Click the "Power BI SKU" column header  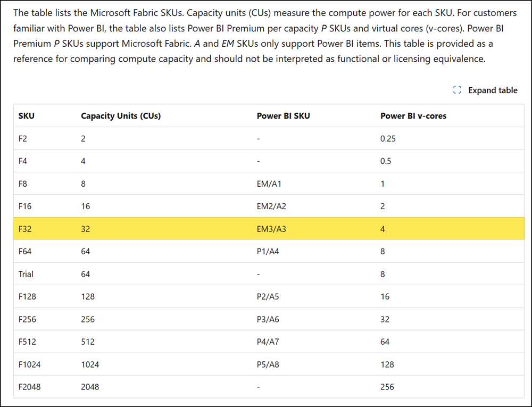tap(283, 116)
